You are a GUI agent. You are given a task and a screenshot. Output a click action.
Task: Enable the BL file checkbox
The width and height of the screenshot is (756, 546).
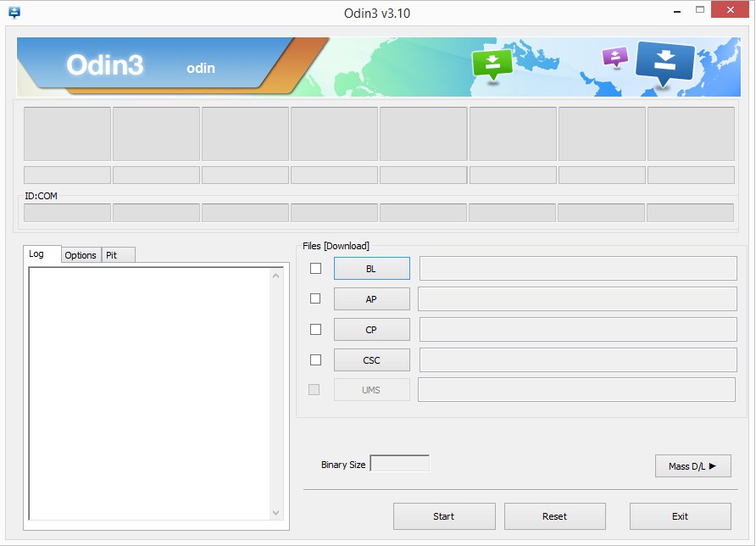pyautogui.click(x=316, y=268)
